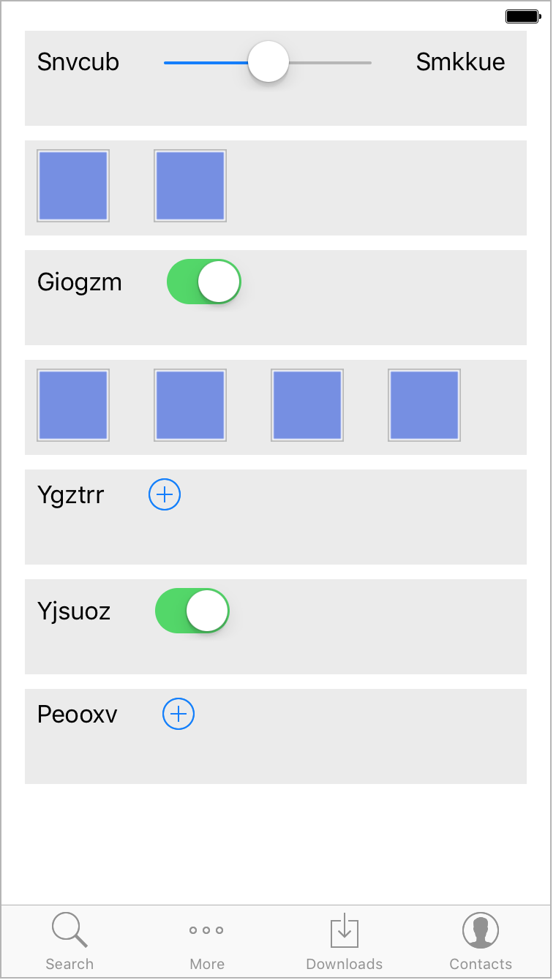556x980 pixels.
Task: Tap the battery indicator in status bar
Action: [x=522, y=16]
